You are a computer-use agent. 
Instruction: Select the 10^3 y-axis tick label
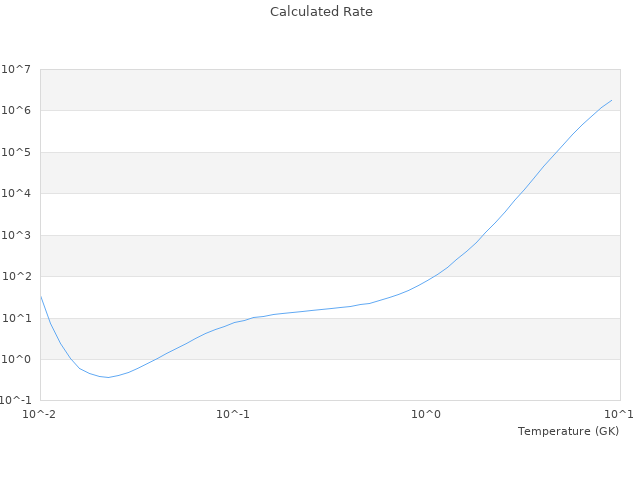(16, 236)
